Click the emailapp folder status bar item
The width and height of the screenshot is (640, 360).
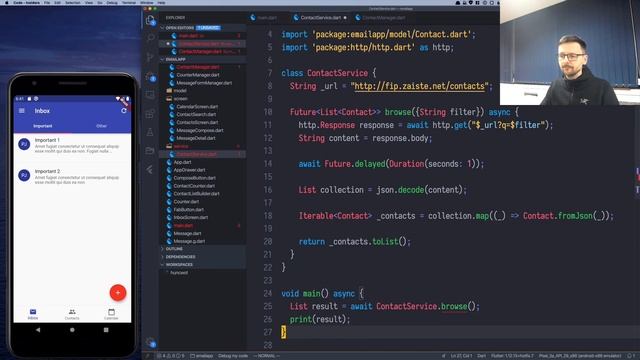[202, 356]
